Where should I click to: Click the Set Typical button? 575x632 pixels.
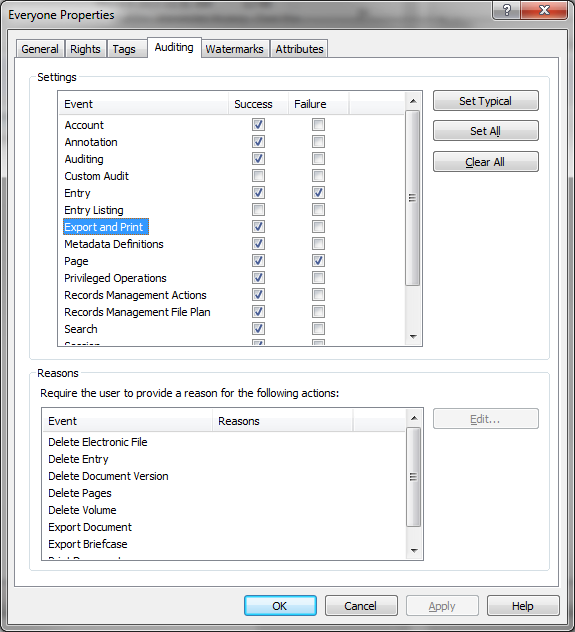click(x=486, y=101)
